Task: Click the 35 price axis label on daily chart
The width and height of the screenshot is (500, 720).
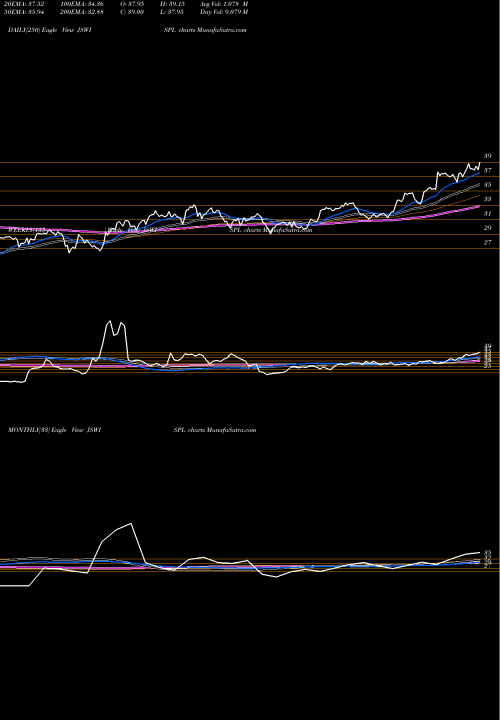Action: click(488, 185)
